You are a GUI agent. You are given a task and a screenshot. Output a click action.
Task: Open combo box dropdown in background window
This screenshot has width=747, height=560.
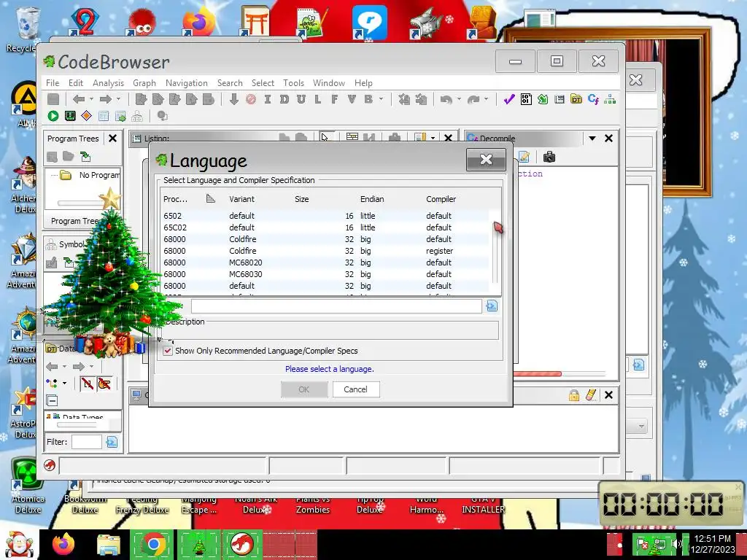pyautogui.click(x=641, y=426)
